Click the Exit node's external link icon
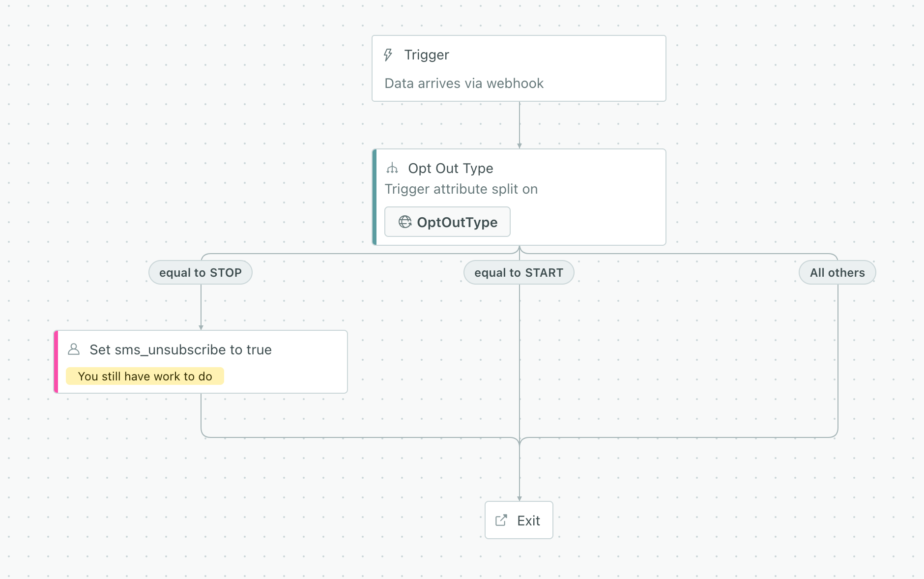Image resolution: width=924 pixels, height=579 pixels. click(501, 521)
